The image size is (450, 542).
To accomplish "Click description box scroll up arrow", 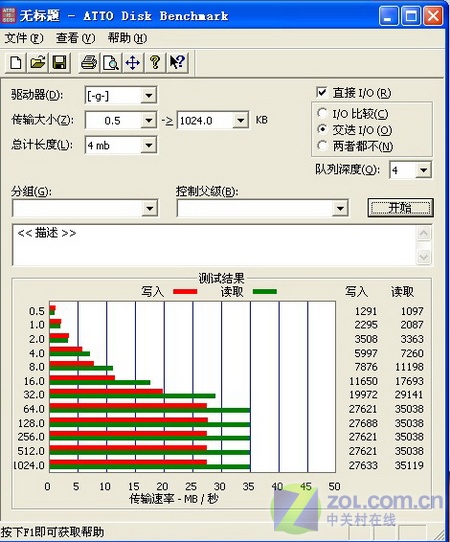I will [424, 233].
